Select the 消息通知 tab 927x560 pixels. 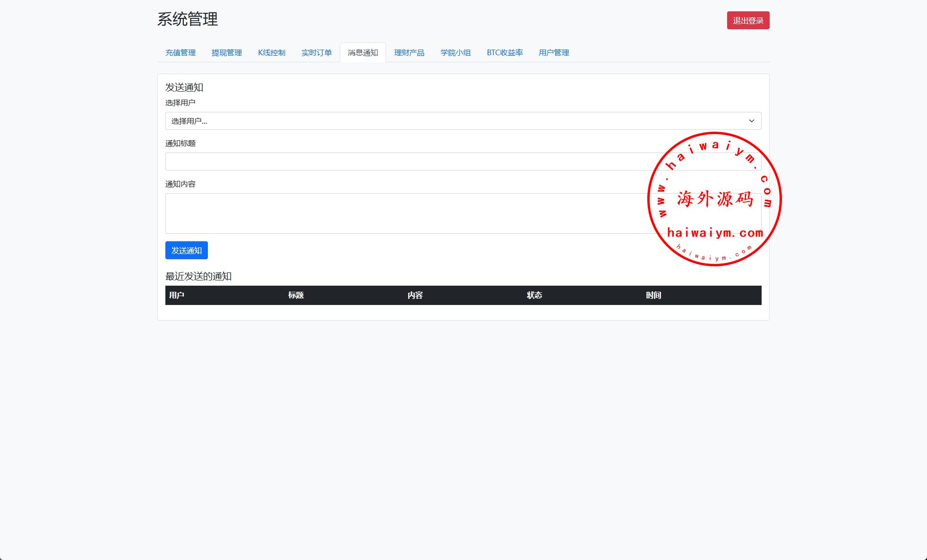pyautogui.click(x=362, y=52)
